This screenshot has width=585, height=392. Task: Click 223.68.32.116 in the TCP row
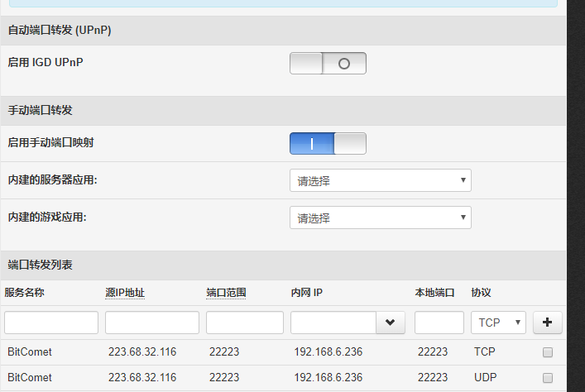[142, 352]
